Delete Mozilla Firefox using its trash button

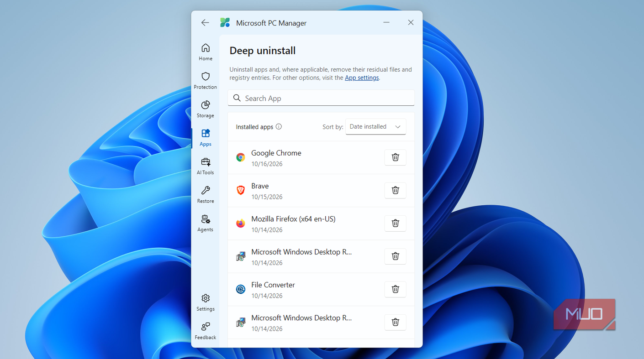point(396,223)
